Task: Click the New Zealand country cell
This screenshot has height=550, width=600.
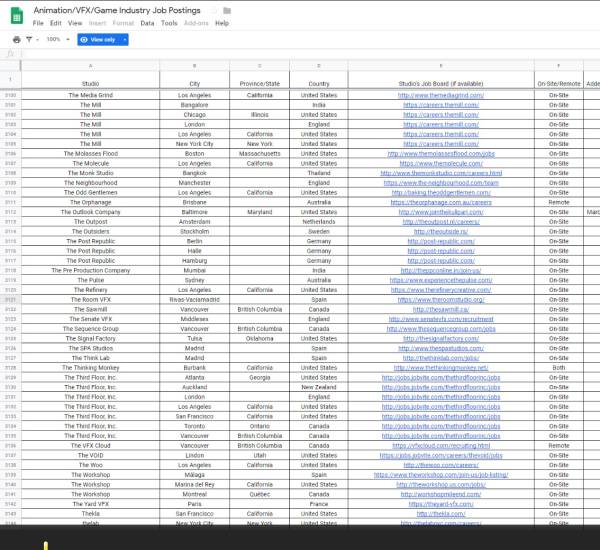Action: point(319,387)
